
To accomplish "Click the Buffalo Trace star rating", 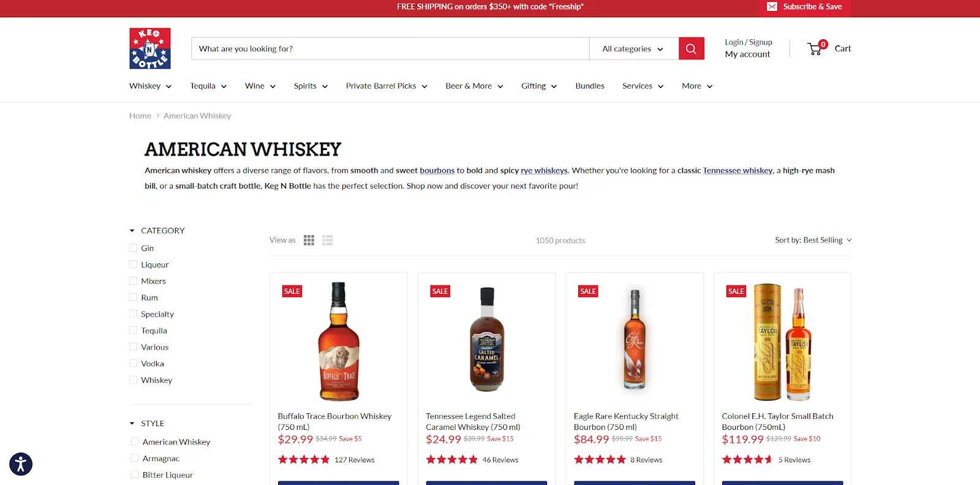I will (304, 459).
